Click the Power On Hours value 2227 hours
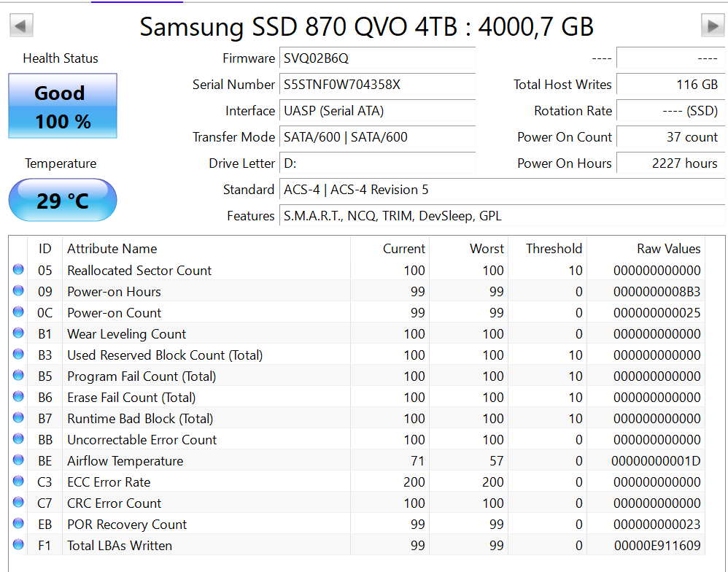Viewport: 728px width, 572px height. 670,163
